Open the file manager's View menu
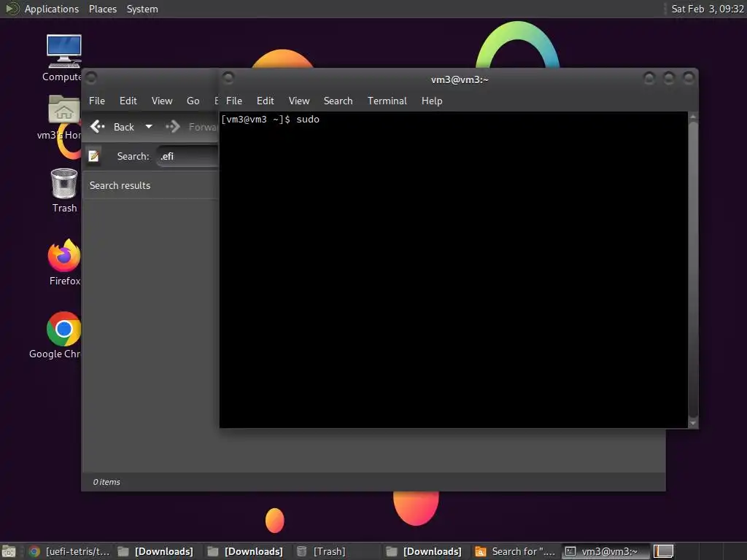747x560 pixels. (x=161, y=101)
